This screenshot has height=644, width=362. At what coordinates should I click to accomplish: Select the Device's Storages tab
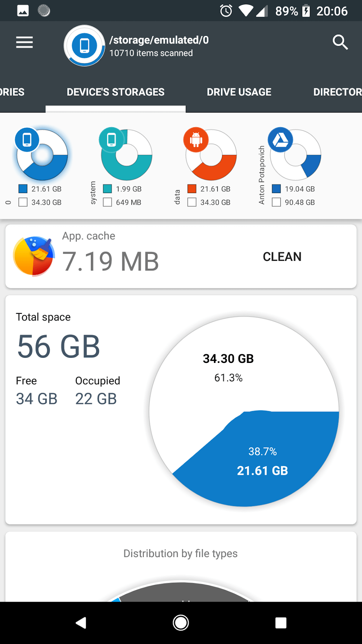click(115, 92)
